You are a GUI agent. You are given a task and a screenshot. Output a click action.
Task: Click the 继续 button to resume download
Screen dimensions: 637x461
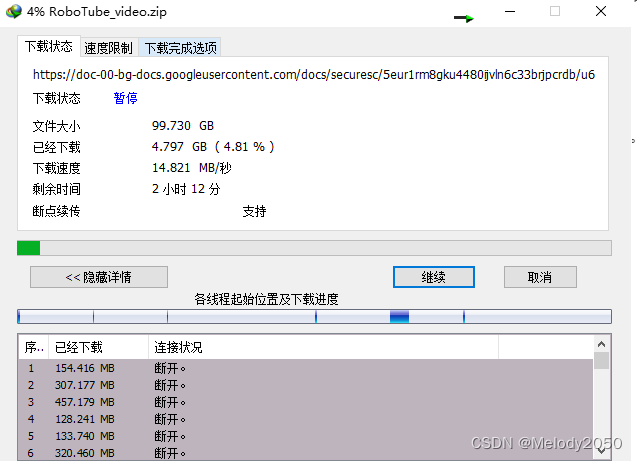click(x=433, y=277)
